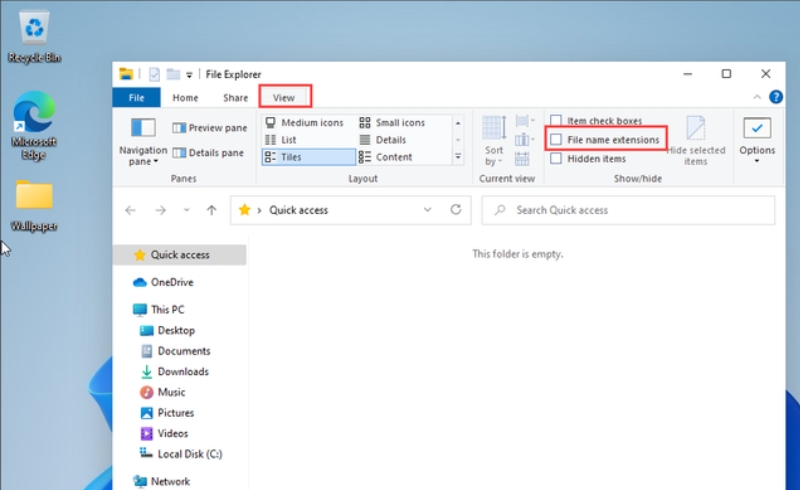This screenshot has width=800, height=490.
Task: Open the File tab
Action: [136, 97]
